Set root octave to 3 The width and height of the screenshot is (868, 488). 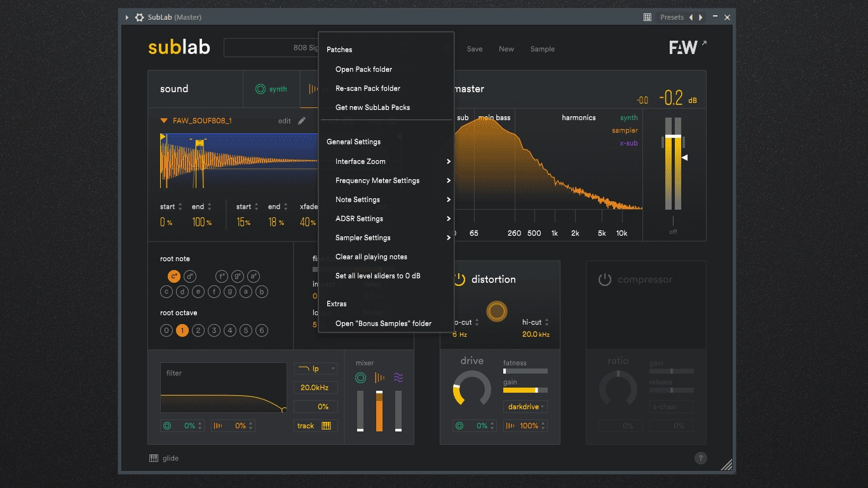coord(214,330)
